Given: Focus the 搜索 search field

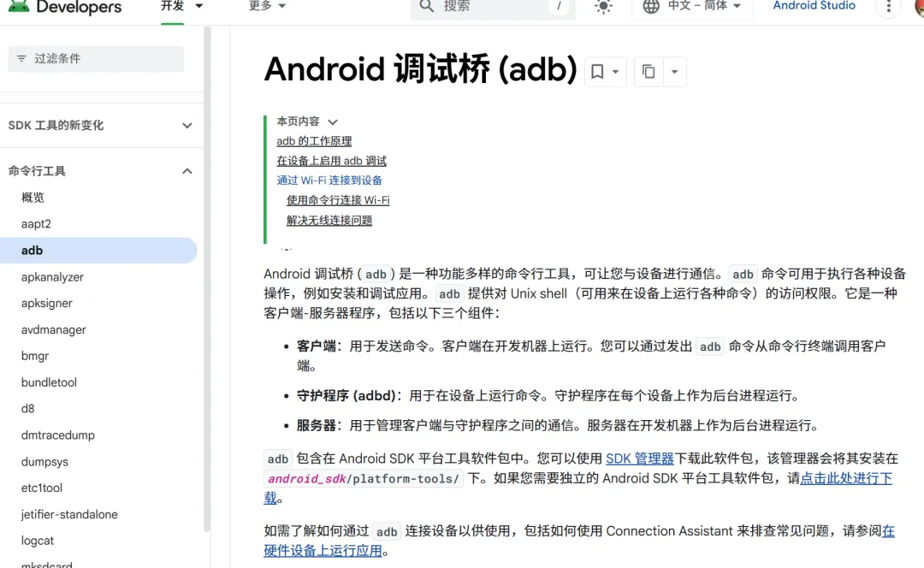Looking at the screenshot, I should click(492, 7).
